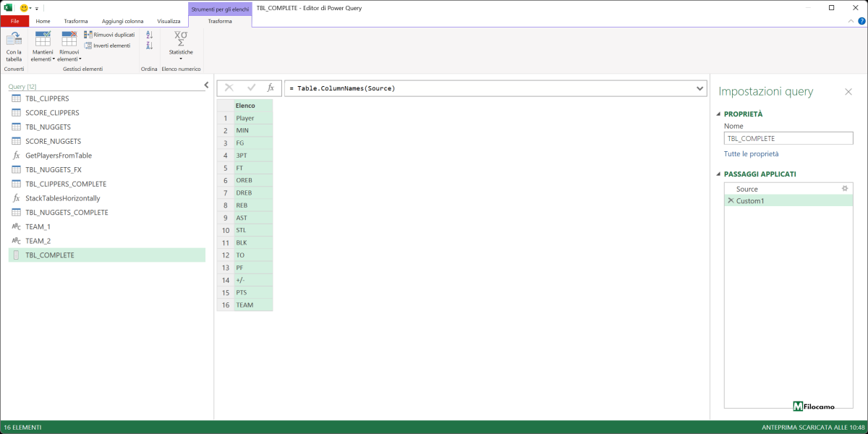The width and height of the screenshot is (868, 434).
Task: Select the Custom1 applied step
Action: (788, 201)
